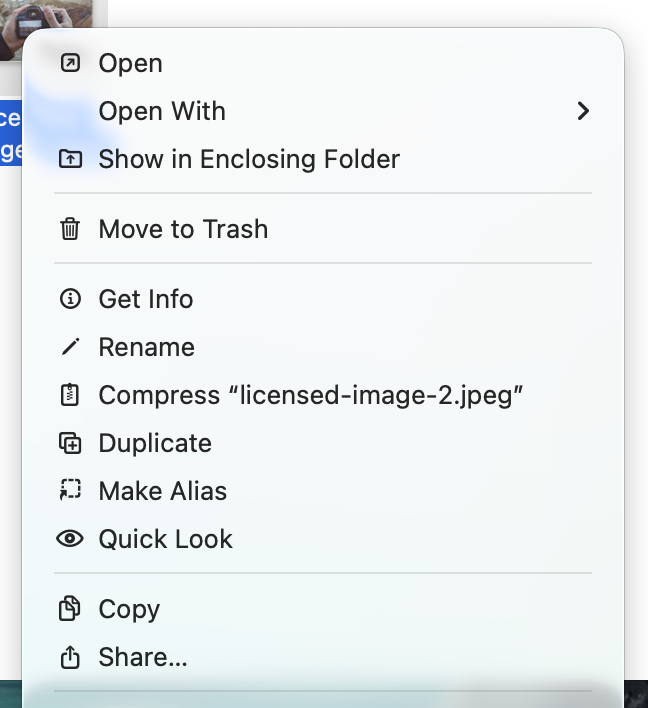
Task: Choose Open With from the context menu
Action: pyautogui.click(x=162, y=111)
